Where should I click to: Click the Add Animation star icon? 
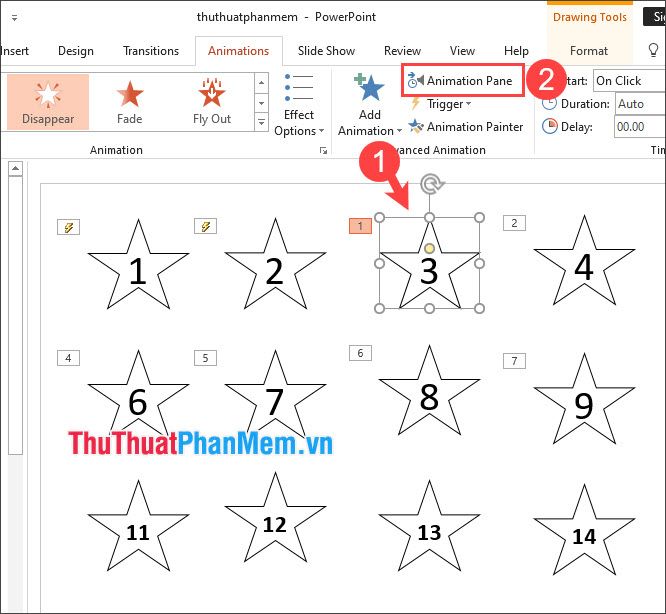tap(370, 89)
